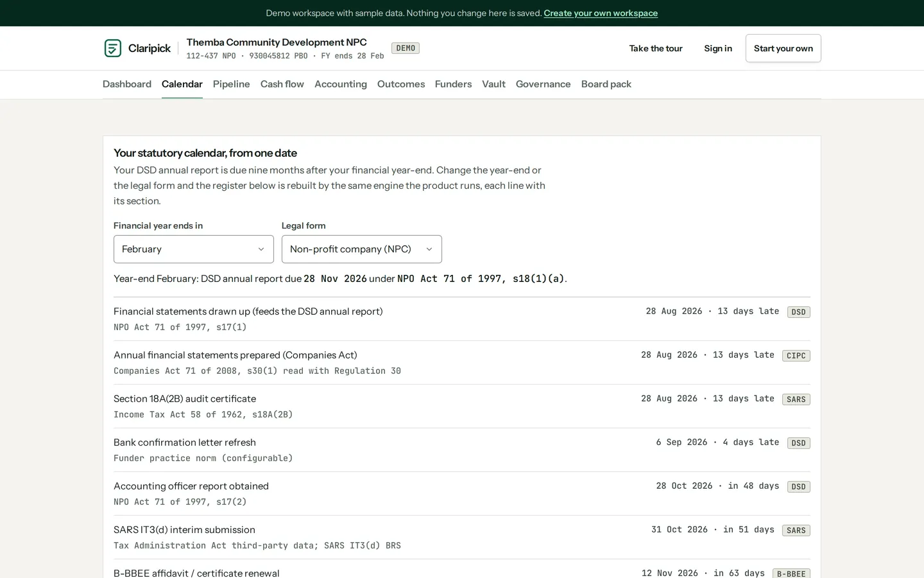
Task: Open the Board pack tab
Action: tap(606, 84)
